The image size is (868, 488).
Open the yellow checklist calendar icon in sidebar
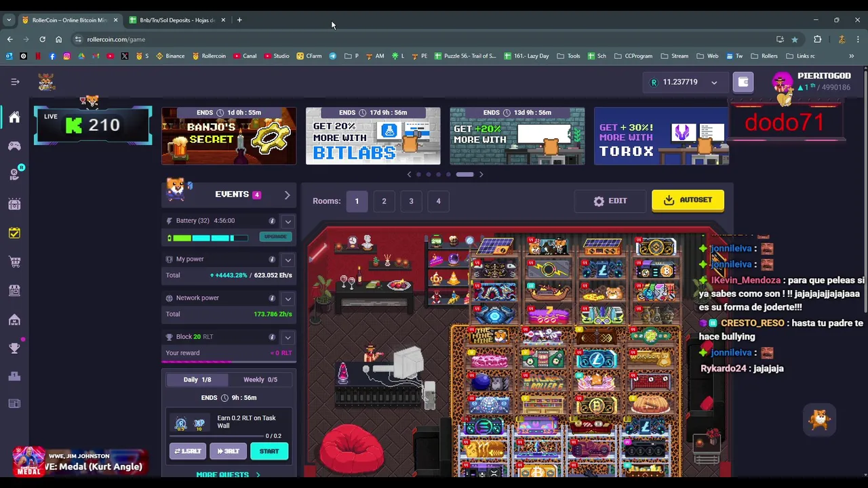14,233
